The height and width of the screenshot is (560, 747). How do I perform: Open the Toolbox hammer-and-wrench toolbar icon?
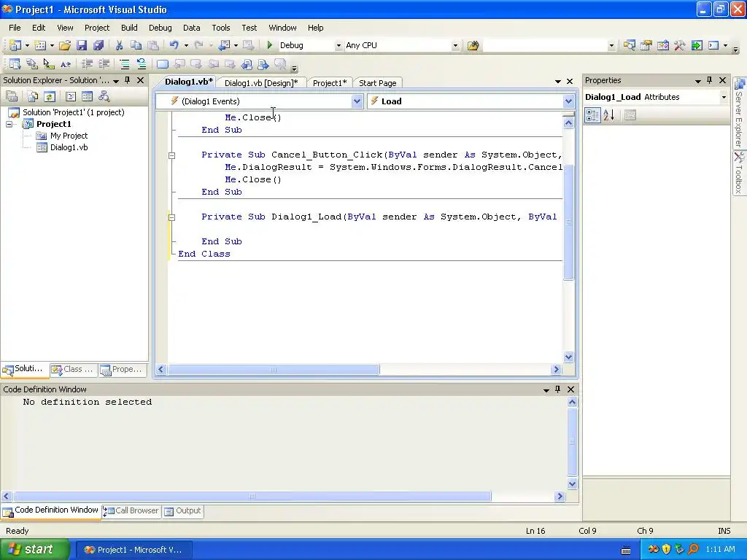(679, 45)
